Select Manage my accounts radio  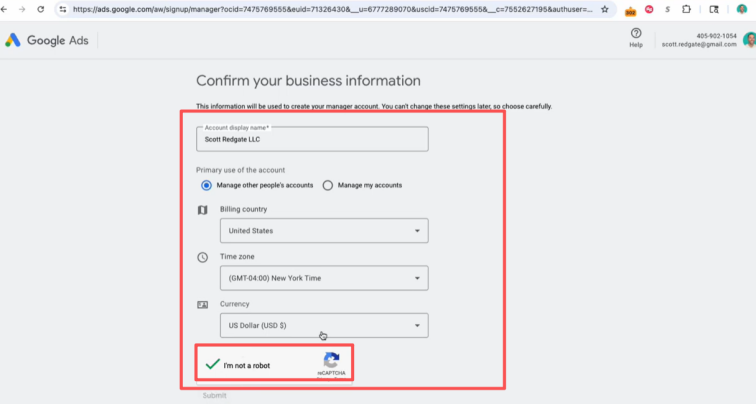[328, 185]
